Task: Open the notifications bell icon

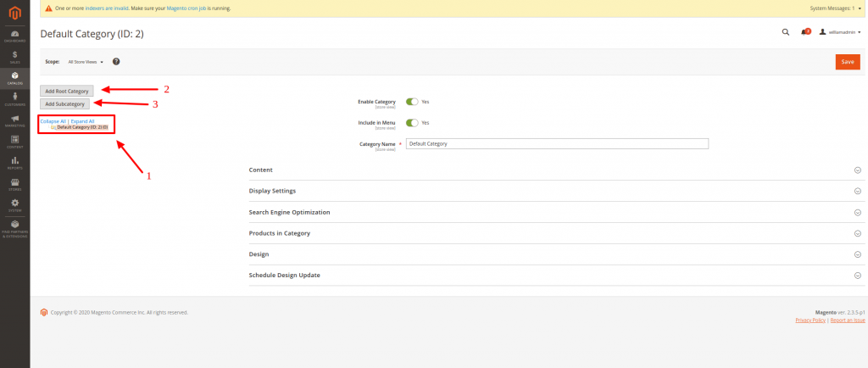Action: pyautogui.click(x=805, y=32)
